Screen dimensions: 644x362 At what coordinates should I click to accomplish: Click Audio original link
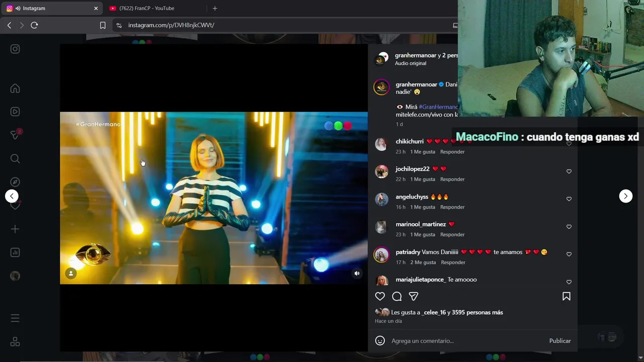click(x=411, y=63)
